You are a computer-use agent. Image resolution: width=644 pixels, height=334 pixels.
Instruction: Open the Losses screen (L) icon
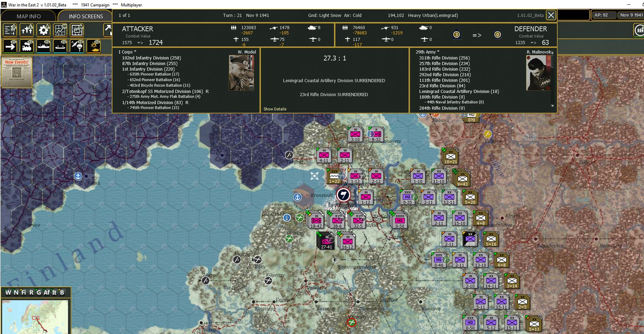[26, 30]
